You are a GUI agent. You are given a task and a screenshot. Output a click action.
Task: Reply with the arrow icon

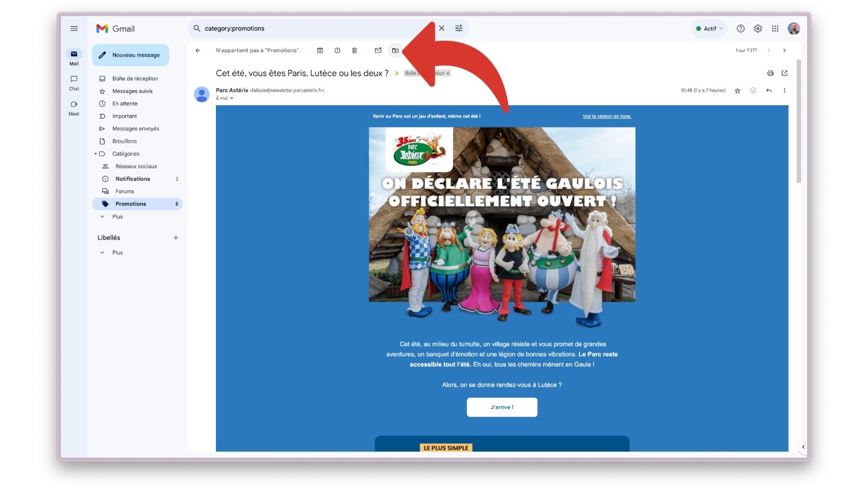point(769,91)
